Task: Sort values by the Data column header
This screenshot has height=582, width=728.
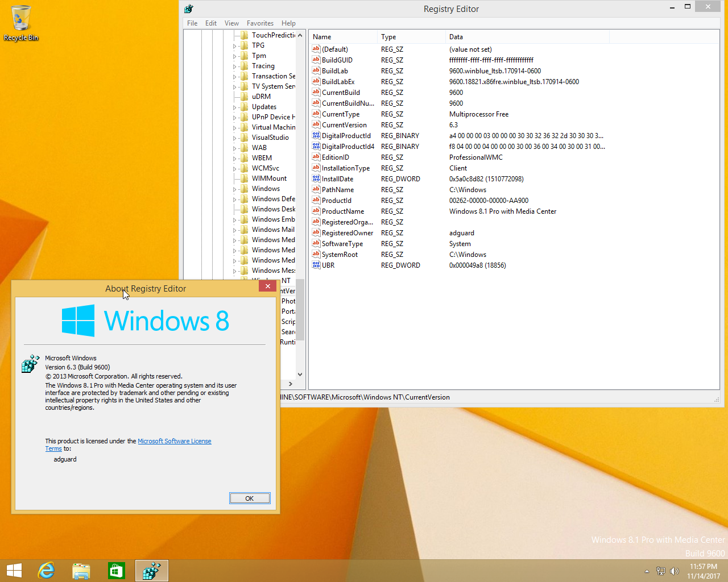Action: click(527, 37)
